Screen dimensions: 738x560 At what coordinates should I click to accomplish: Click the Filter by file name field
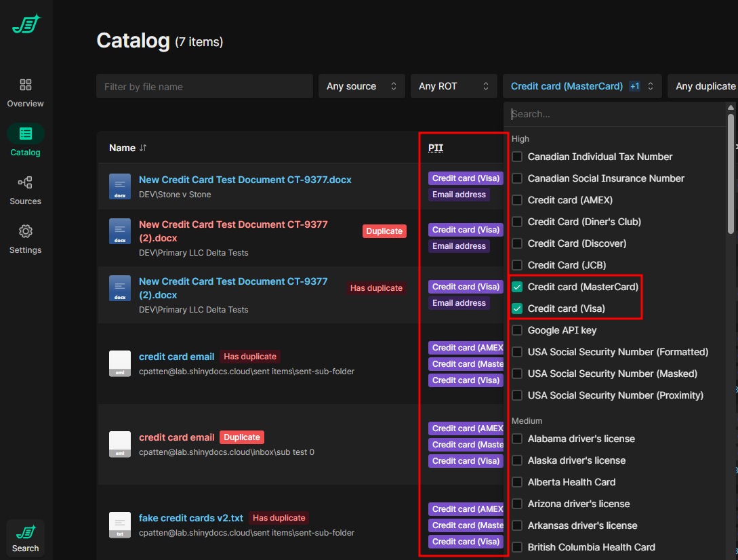click(204, 86)
